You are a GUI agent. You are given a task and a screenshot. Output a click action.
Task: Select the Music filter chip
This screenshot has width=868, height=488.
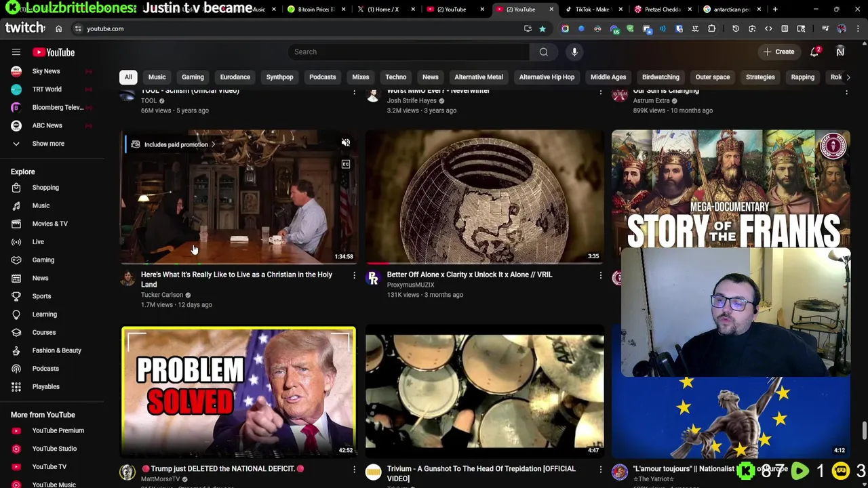pos(157,77)
